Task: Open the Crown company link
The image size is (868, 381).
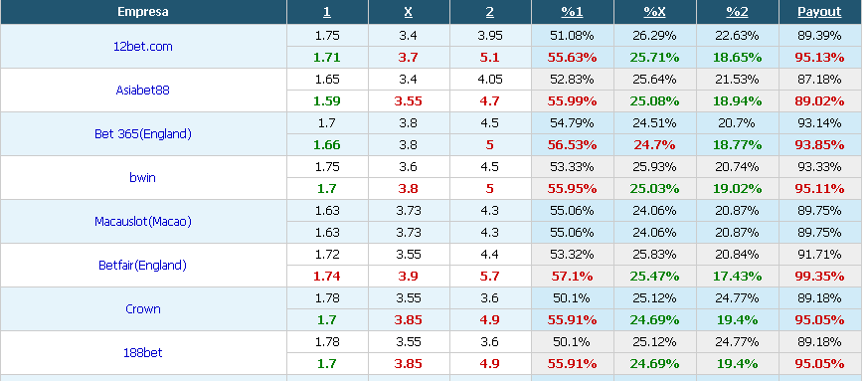Action: [x=143, y=309]
